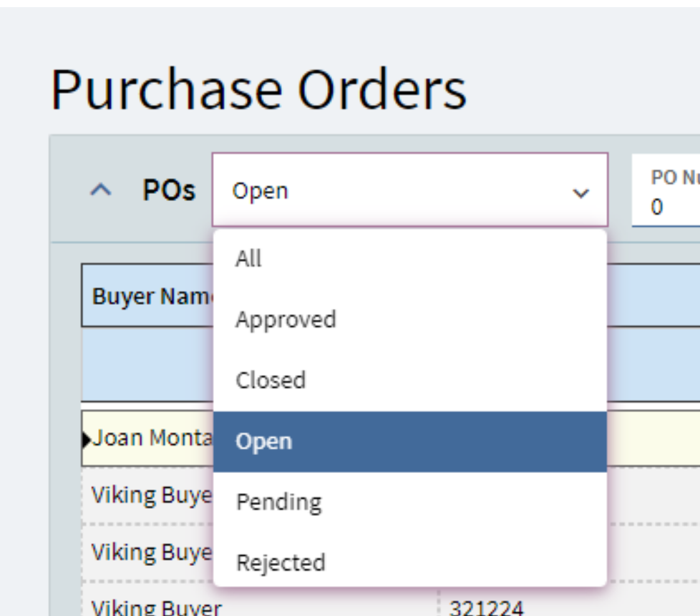Click the Buyer Name column header

point(147,295)
